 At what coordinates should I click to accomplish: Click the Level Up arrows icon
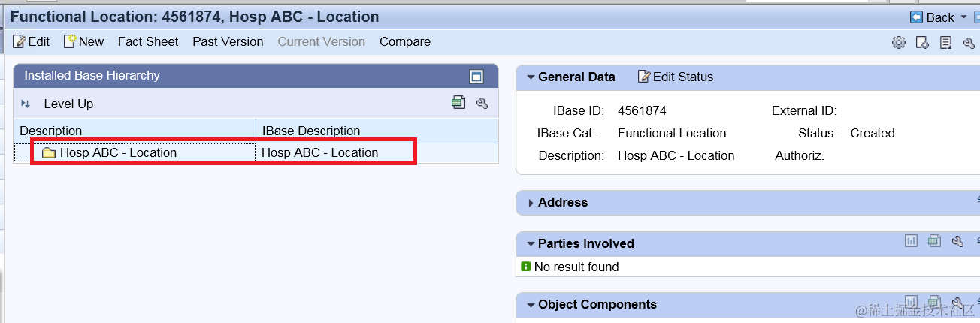[26, 104]
